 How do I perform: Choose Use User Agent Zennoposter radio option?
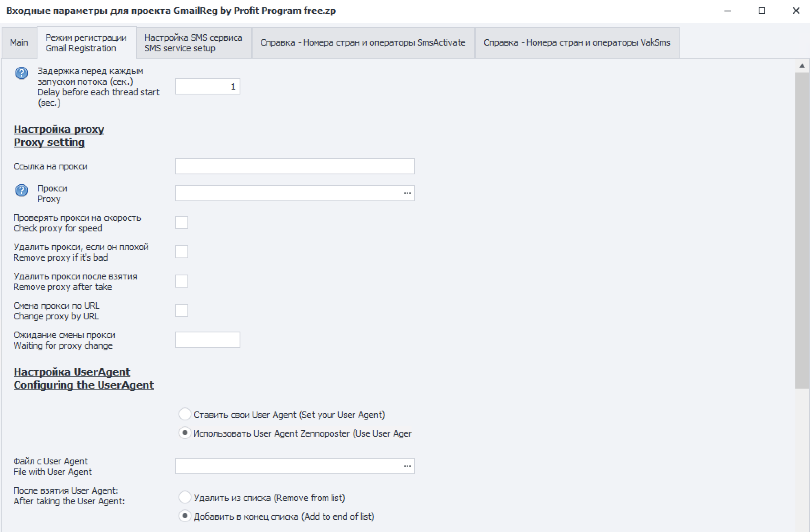pyautogui.click(x=185, y=433)
